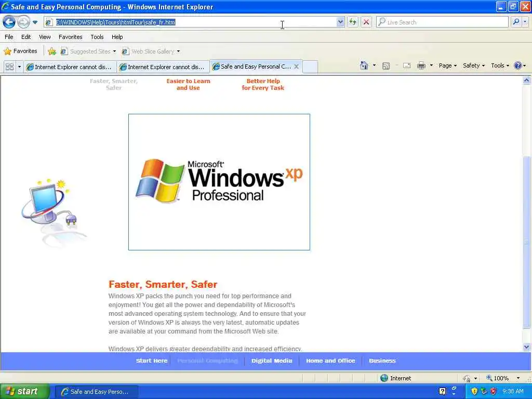
Task: Click the Internet zone status indicator
Action: click(x=395, y=378)
